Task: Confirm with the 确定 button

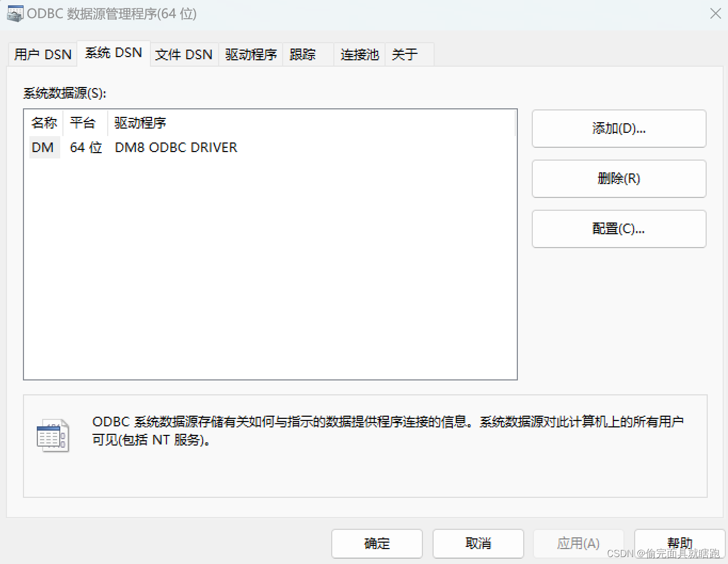Action: pyautogui.click(x=377, y=544)
